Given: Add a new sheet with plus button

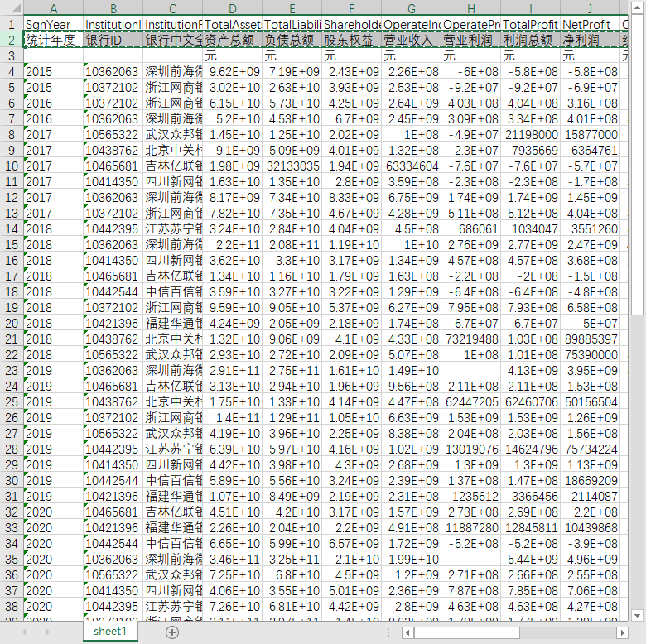Looking at the screenshot, I should click(x=171, y=632).
